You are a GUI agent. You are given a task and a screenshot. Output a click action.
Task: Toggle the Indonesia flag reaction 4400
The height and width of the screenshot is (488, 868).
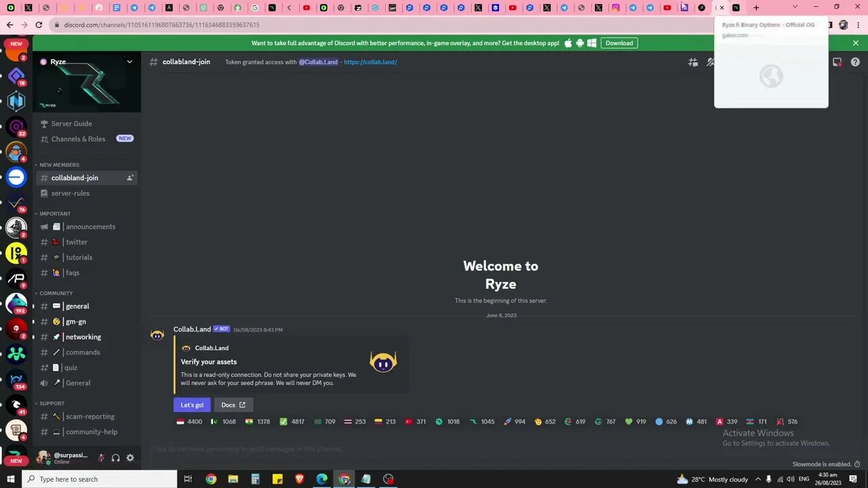coord(189,422)
